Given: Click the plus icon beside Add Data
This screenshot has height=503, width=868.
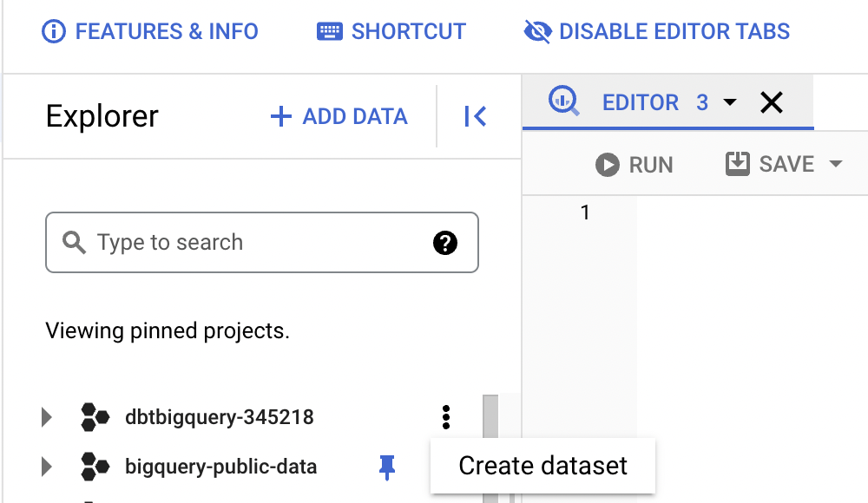Looking at the screenshot, I should coord(280,116).
